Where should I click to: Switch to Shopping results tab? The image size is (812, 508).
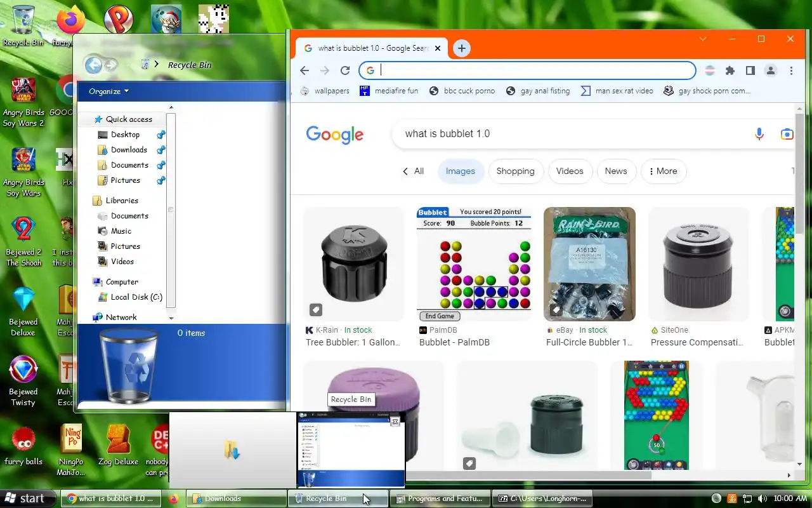pyautogui.click(x=515, y=171)
